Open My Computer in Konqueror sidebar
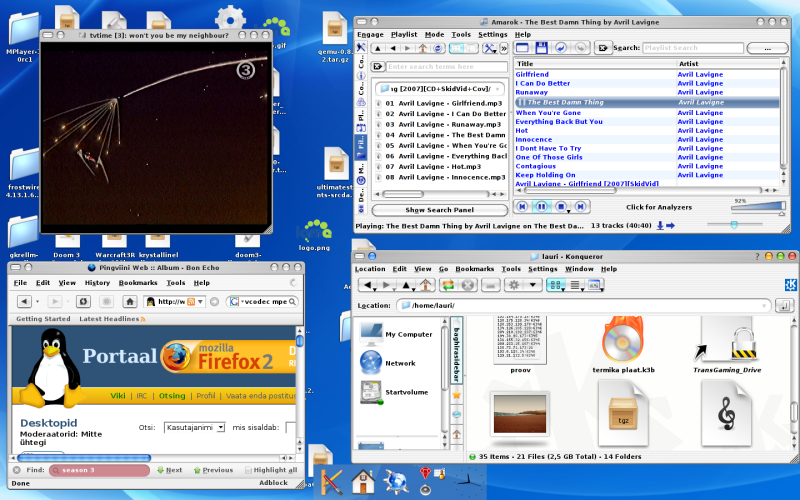800x500 pixels. (395, 334)
